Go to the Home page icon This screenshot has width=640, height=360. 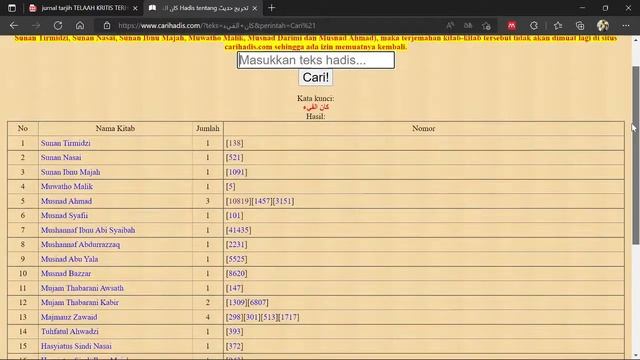coord(80,25)
